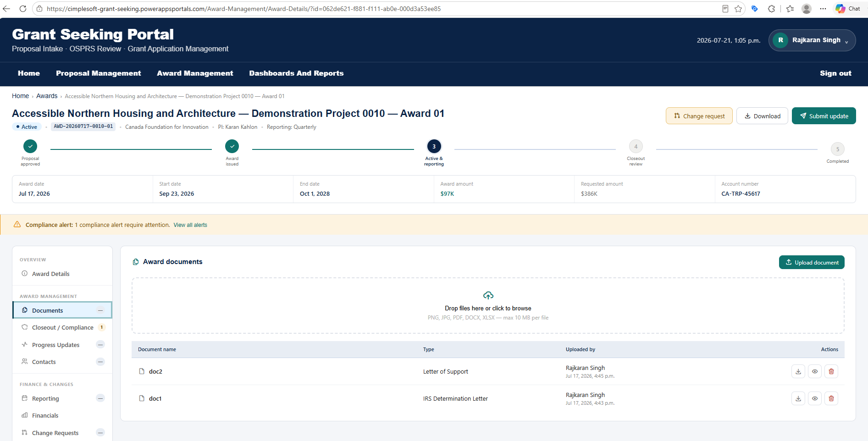
Task: Delete the doc1 document
Action: [831, 398]
